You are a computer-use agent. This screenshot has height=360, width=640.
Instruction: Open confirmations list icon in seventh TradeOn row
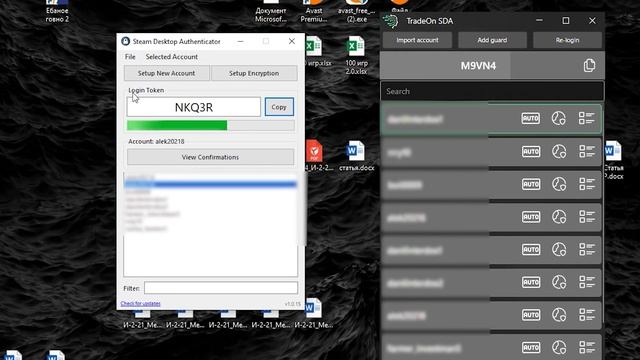587,315
